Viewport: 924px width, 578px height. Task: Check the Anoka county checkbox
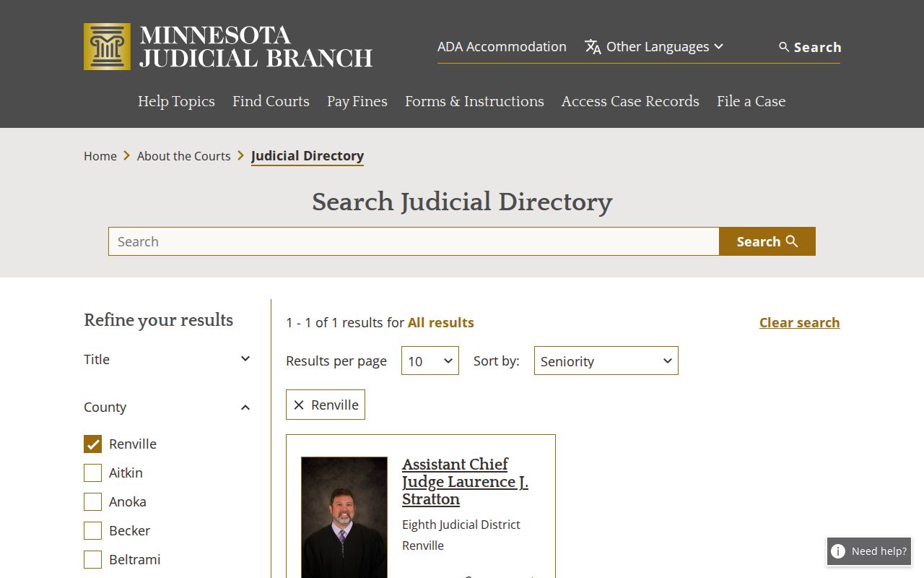pos(92,501)
